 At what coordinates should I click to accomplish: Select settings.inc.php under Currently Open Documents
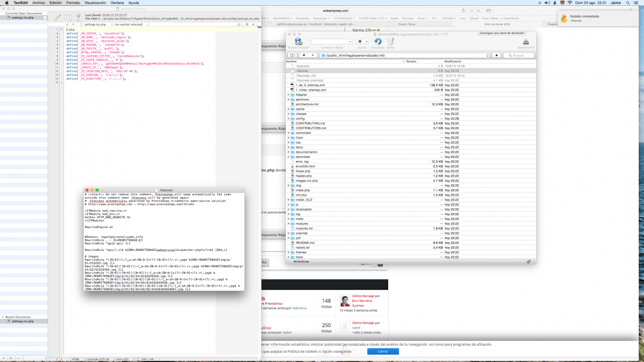click(24, 18)
